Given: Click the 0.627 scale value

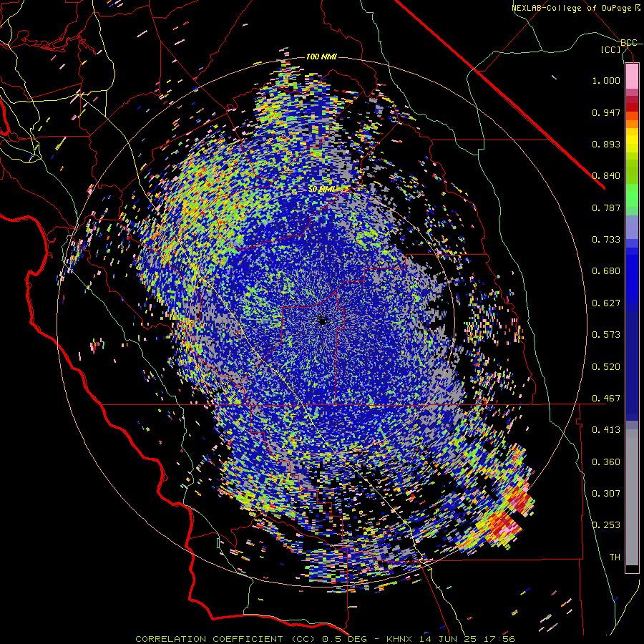Looking at the screenshot, I should (x=606, y=303).
